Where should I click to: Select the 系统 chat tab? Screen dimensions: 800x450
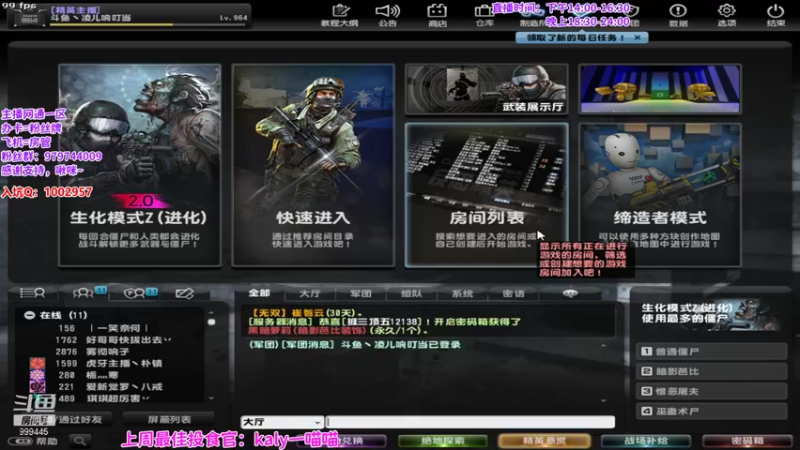pos(462,294)
